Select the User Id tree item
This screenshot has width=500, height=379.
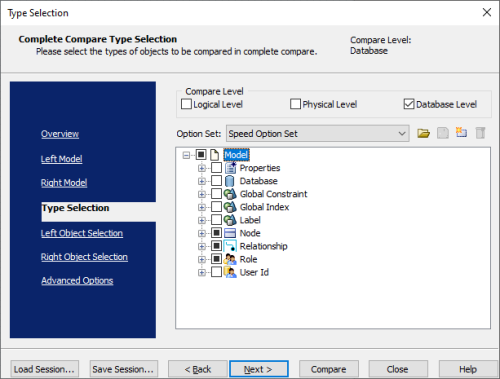pos(254,272)
